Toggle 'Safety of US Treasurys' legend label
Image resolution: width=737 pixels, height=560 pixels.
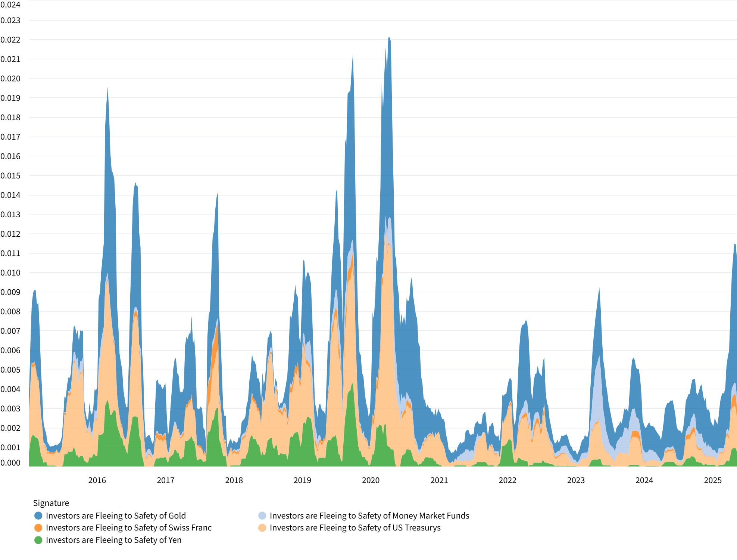coord(355,528)
